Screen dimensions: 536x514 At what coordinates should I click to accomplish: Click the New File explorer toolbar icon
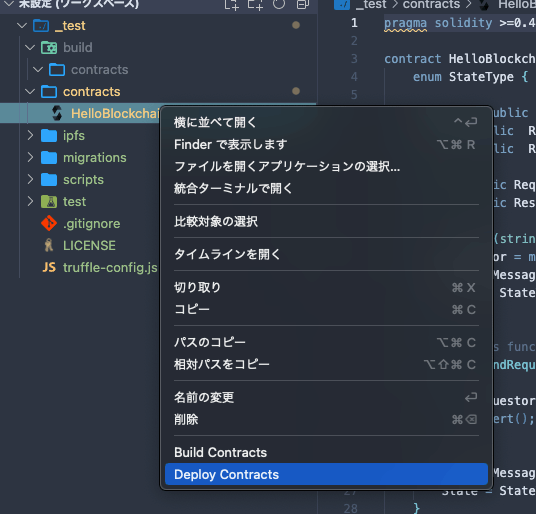(x=231, y=4)
